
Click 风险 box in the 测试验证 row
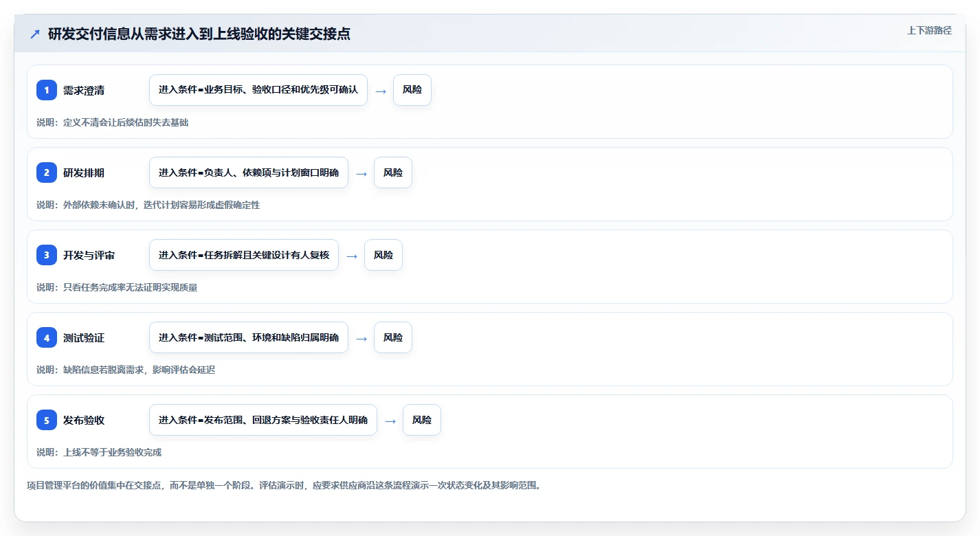pyautogui.click(x=393, y=337)
